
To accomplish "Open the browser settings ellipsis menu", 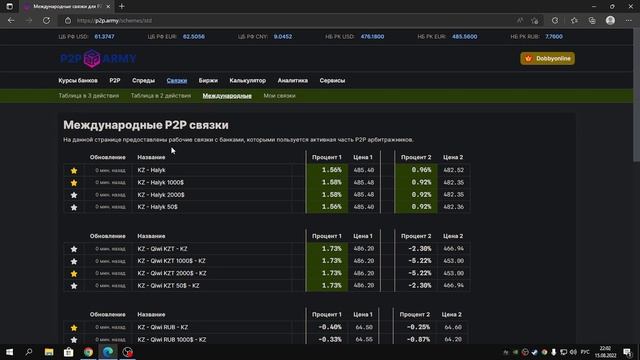I will (628, 20).
